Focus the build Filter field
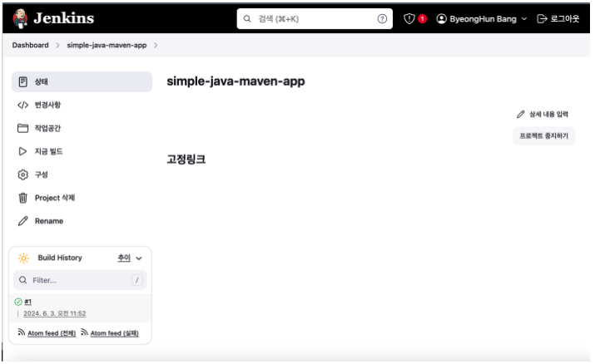This screenshot has width=595, height=364. 80,280
